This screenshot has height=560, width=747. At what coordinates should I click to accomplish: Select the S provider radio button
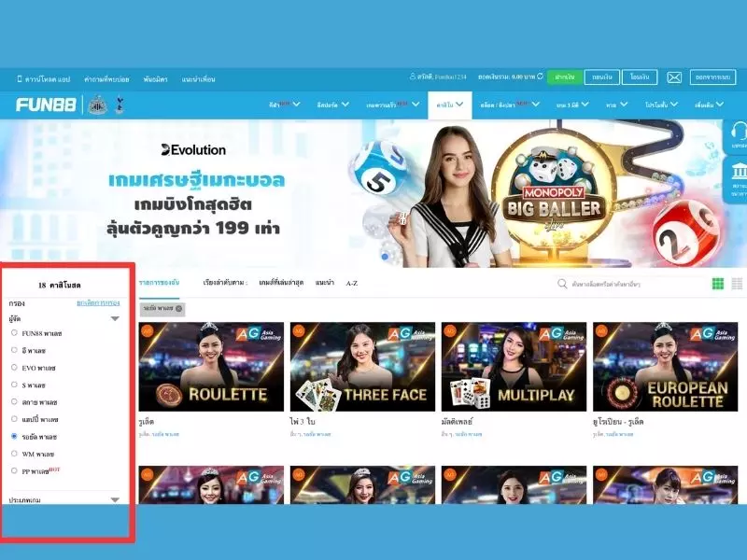tap(14, 385)
